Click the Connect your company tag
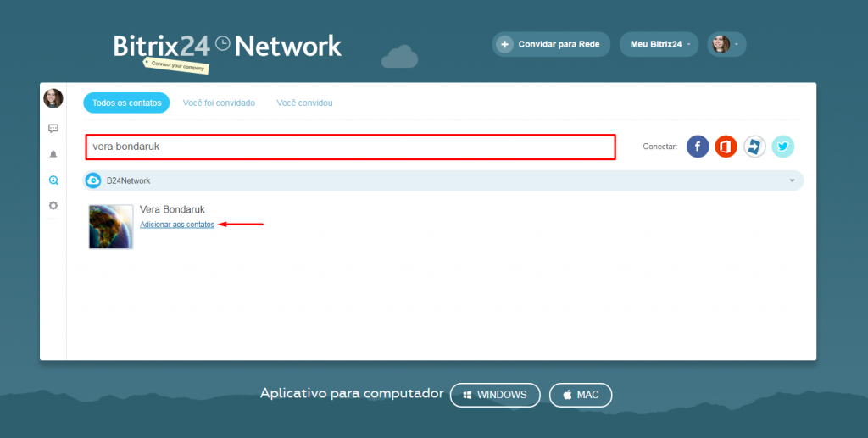 click(176, 65)
